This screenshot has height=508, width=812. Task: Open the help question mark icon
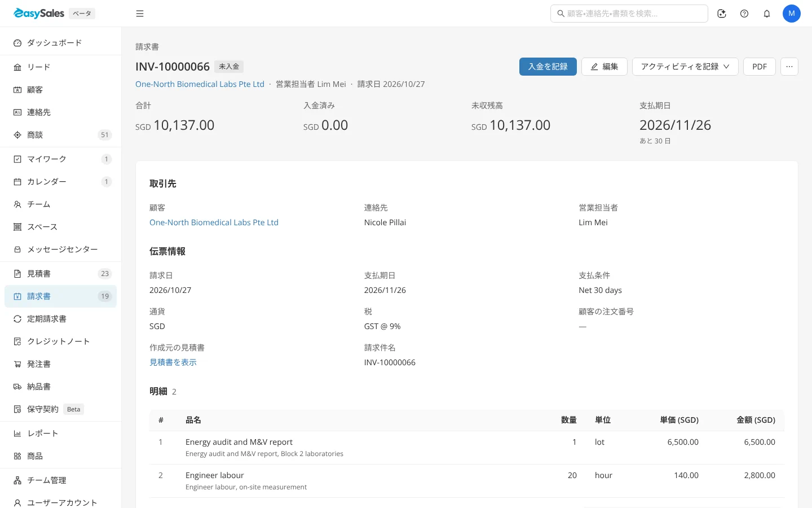coord(744,14)
